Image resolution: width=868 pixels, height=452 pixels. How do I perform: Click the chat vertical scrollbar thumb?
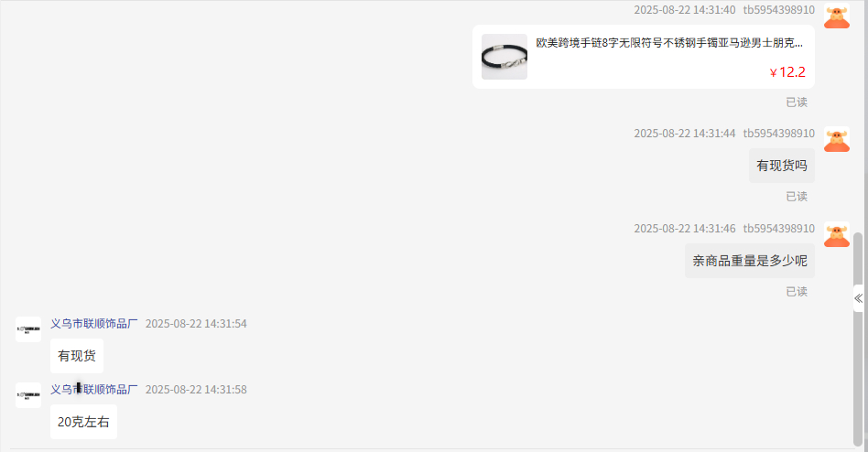(858, 339)
